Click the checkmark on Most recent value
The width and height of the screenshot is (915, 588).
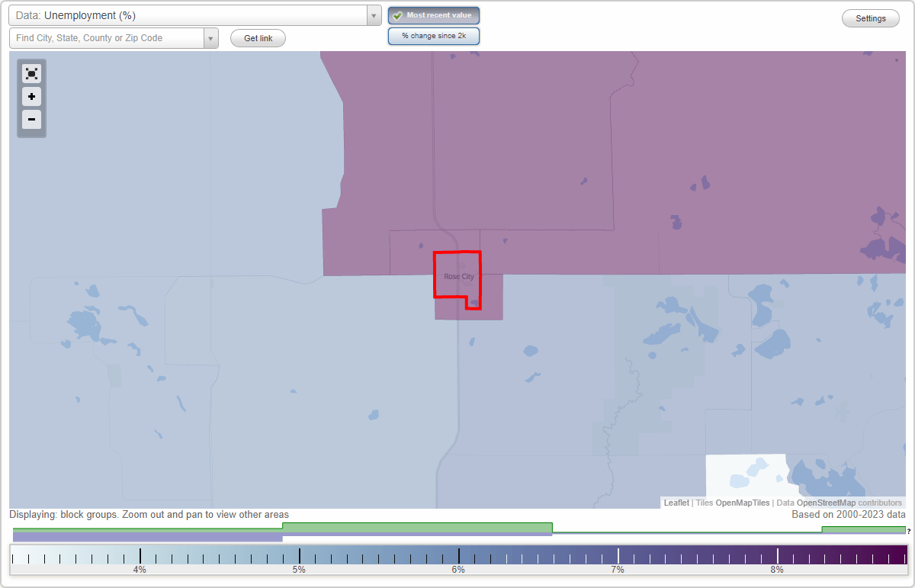pyautogui.click(x=398, y=14)
